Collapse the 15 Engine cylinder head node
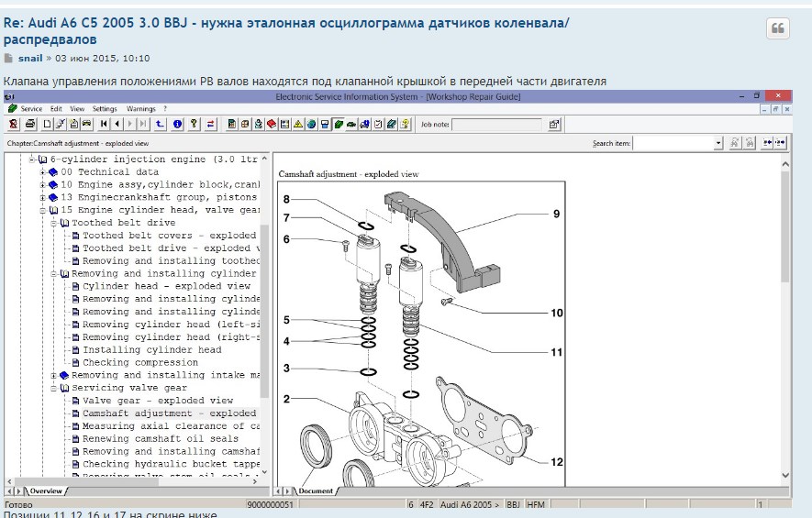Screen dimensions: 812x518 [43, 210]
